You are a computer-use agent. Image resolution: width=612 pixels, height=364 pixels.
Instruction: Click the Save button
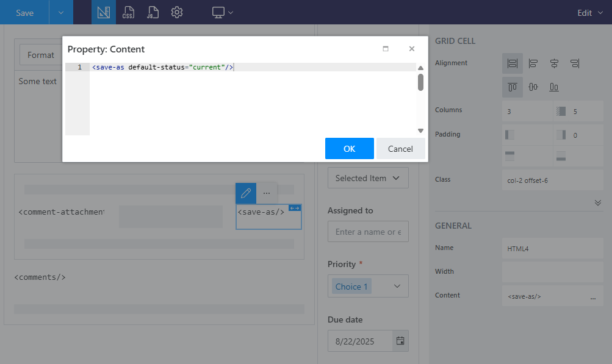(x=24, y=12)
